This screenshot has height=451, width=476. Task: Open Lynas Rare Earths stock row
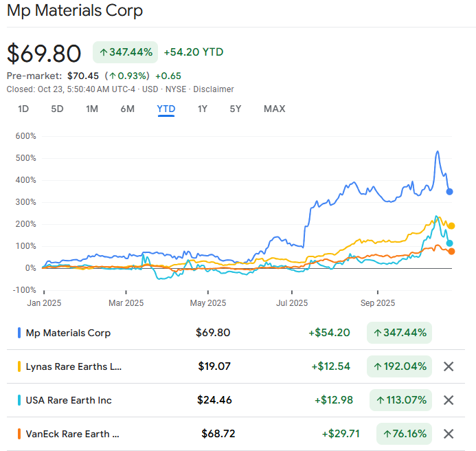73,366
